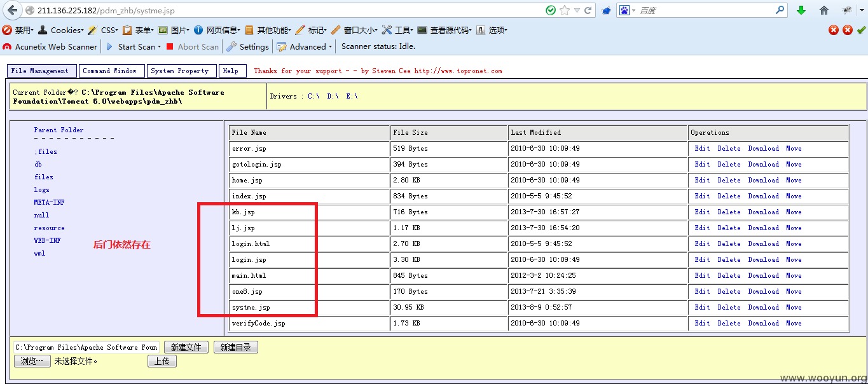Click the green checkmark status icon on toolbar
This screenshot has height=384, width=868.
861,30
